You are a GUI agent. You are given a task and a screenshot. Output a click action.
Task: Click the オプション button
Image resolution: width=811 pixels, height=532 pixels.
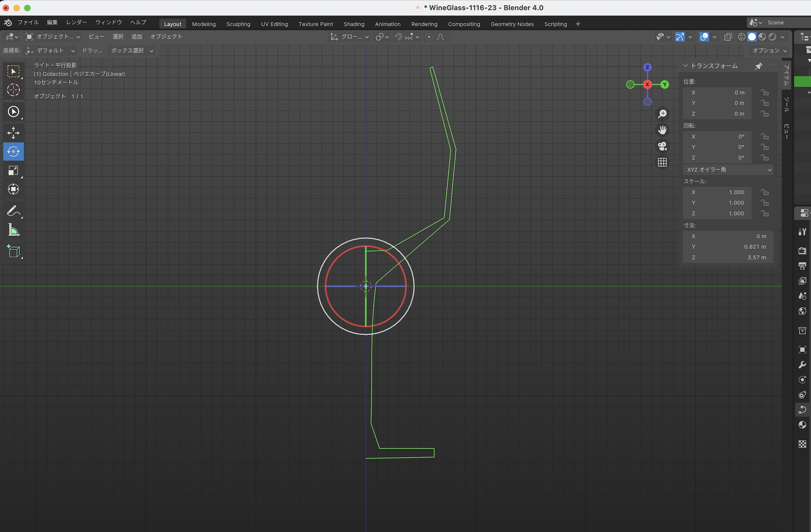pos(769,51)
